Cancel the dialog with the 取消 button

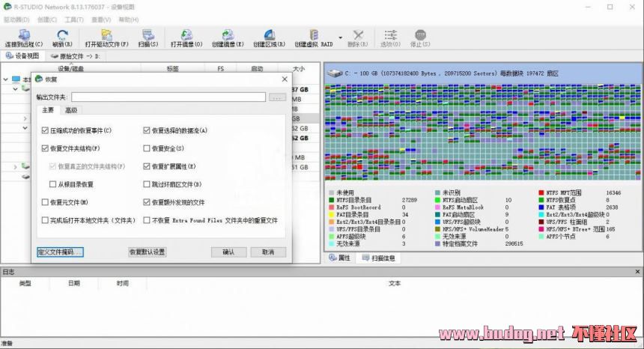click(x=268, y=252)
